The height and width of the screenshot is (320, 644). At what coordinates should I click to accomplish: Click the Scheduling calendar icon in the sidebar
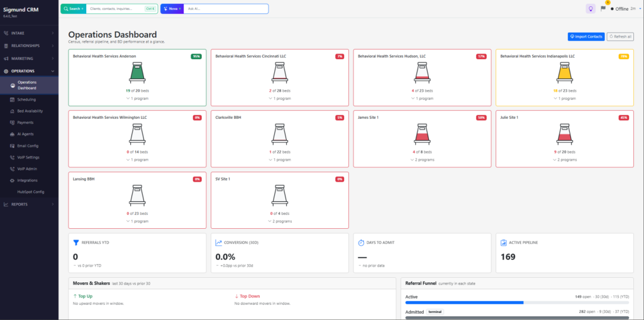tap(13, 99)
